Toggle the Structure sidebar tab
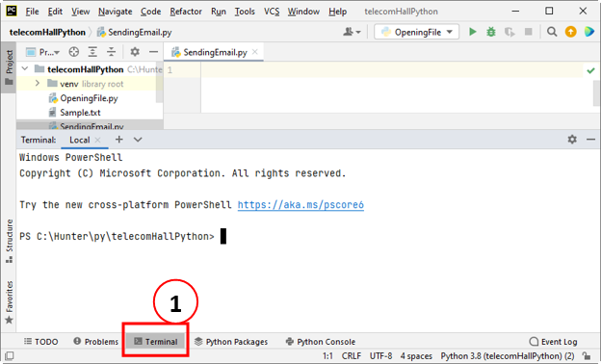The image size is (601, 364). [x=9, y=241]
